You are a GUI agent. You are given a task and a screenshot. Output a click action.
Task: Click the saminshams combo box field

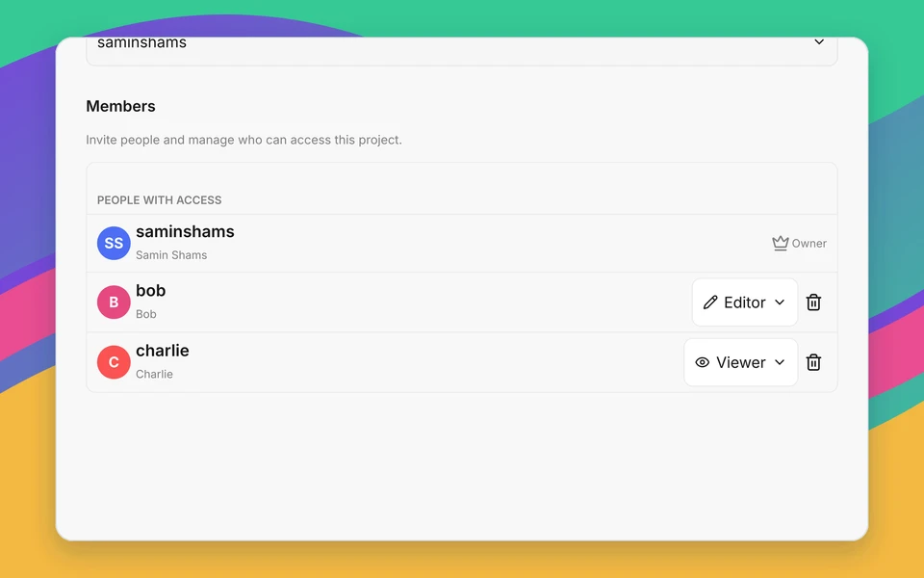click(462, 47)
